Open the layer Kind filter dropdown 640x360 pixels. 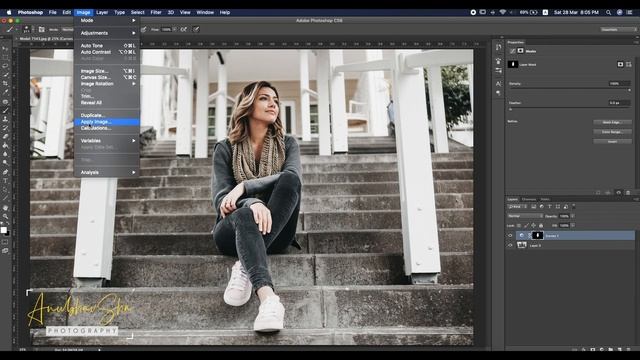click(518, 207)
